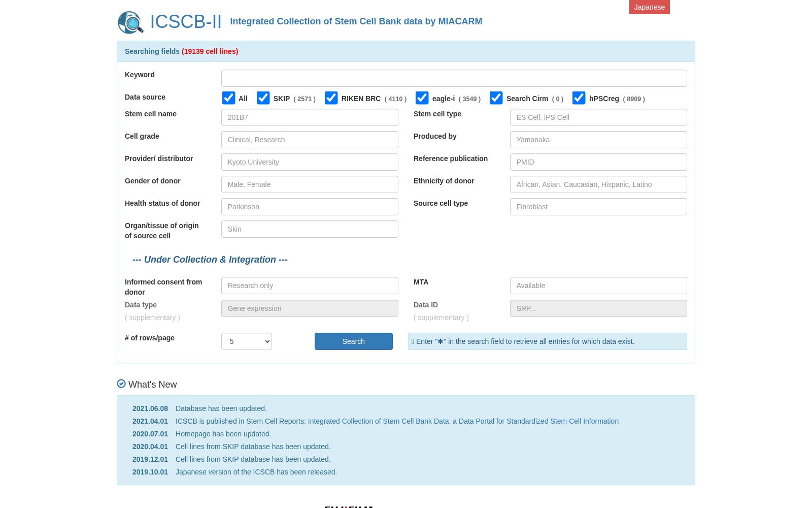
Task: Click the Provider/distributor field
Action: tap(310, 162)
